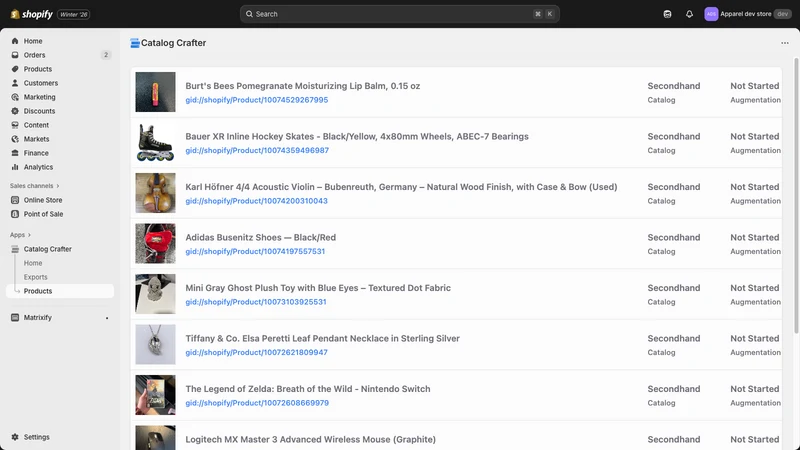This screenshot has width=800, height=450.
Task: Click the ghost plush toy thumbnail
Action: click(155, 294)
